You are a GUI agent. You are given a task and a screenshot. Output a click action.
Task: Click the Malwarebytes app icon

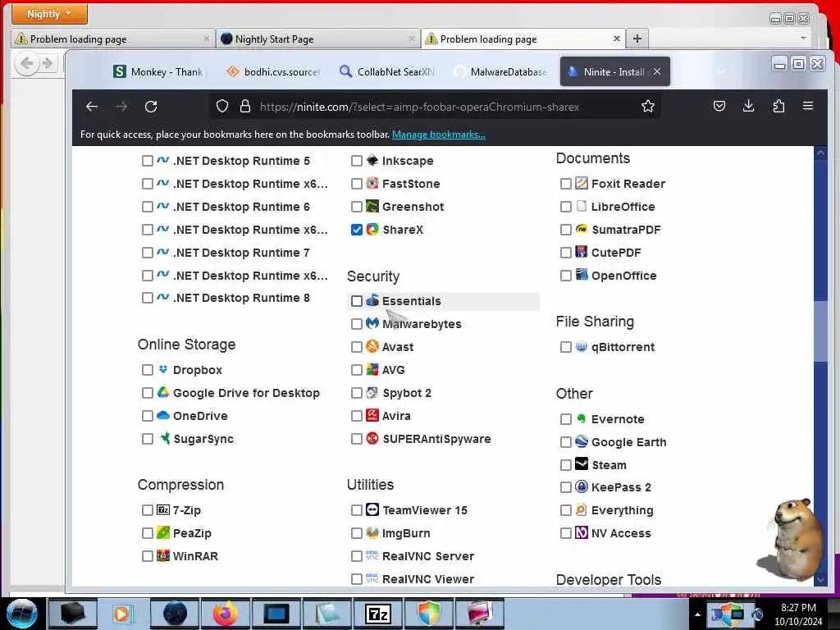(372, 323)
